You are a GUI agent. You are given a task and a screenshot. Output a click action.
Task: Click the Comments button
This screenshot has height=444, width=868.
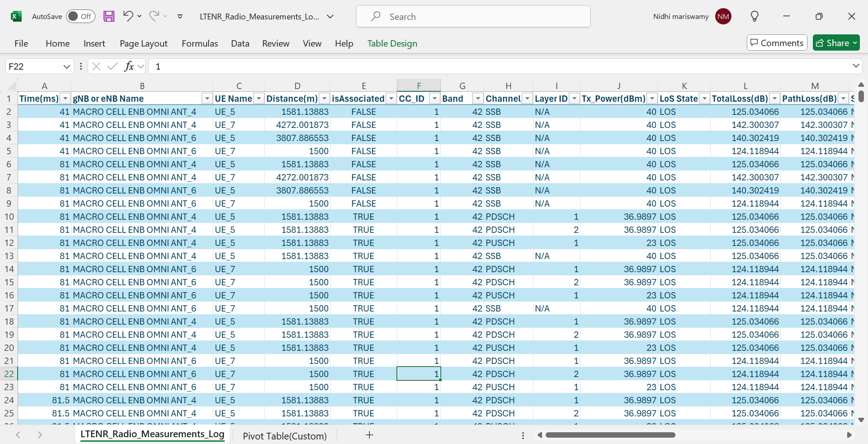coord(777,43)
